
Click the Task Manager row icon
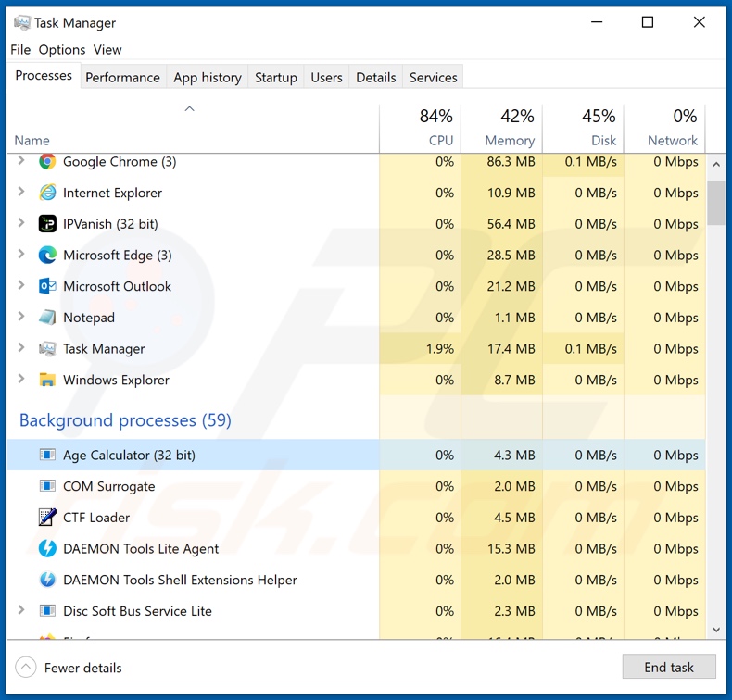coord(47,349)
